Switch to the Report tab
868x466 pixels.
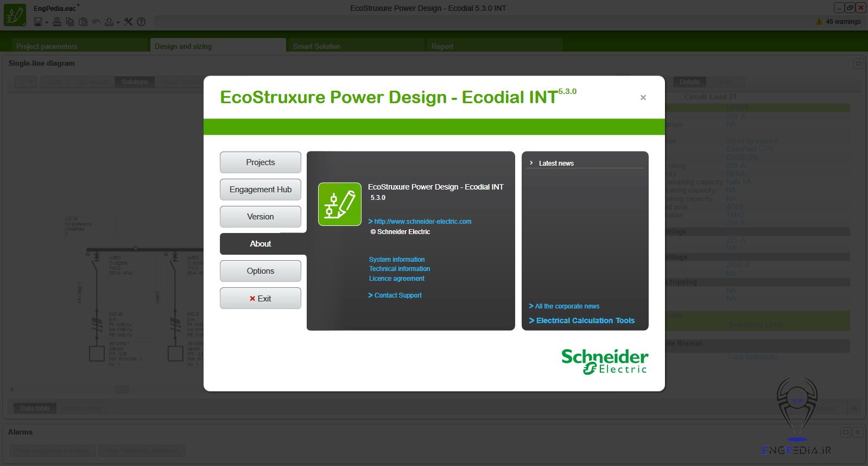coord(495,46)
